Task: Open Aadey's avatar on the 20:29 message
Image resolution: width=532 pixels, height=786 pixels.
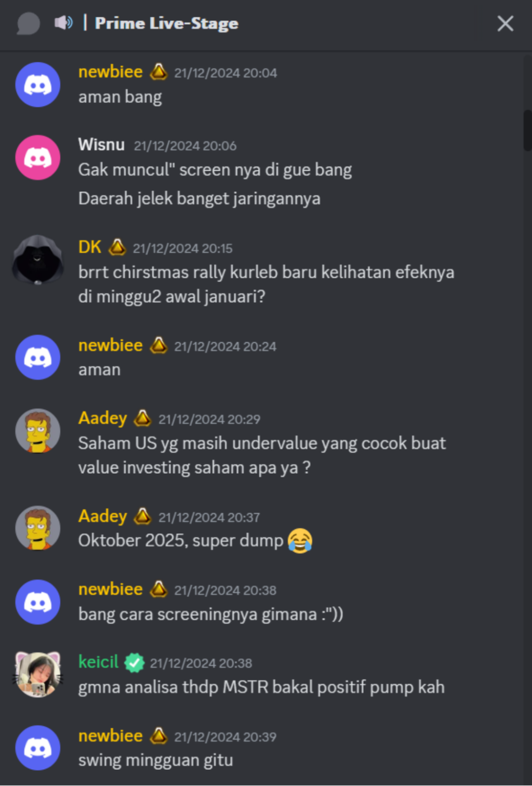Action: 38,431
